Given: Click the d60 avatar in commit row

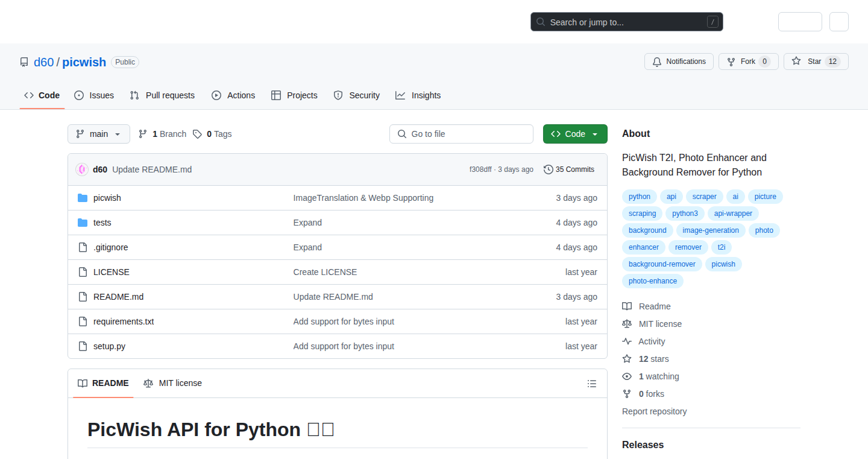Looking at the screenshot, I should pos(82,169).
